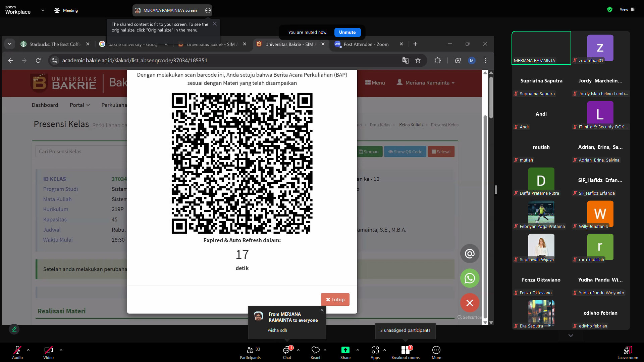Image resolution: width=644 pixels, height=362 pixels.
Task: Expand audio options caret next to Audio
Action: 28,350
